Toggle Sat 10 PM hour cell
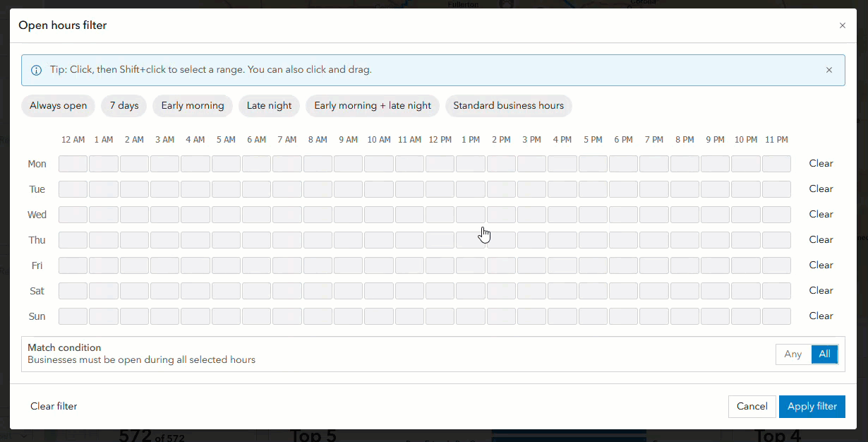 (746, 291)
